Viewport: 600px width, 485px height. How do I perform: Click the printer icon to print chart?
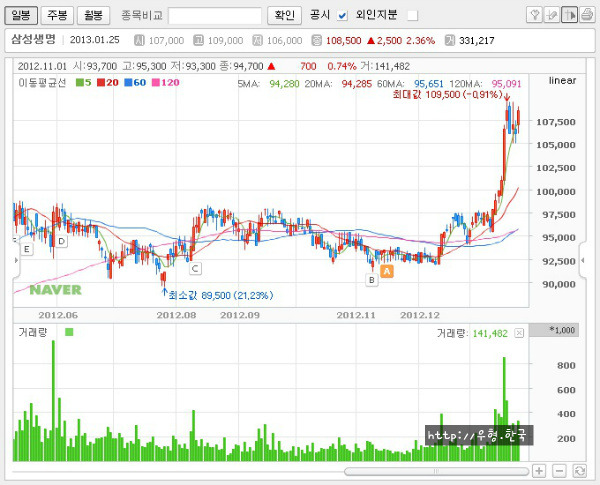pos(587,15)
